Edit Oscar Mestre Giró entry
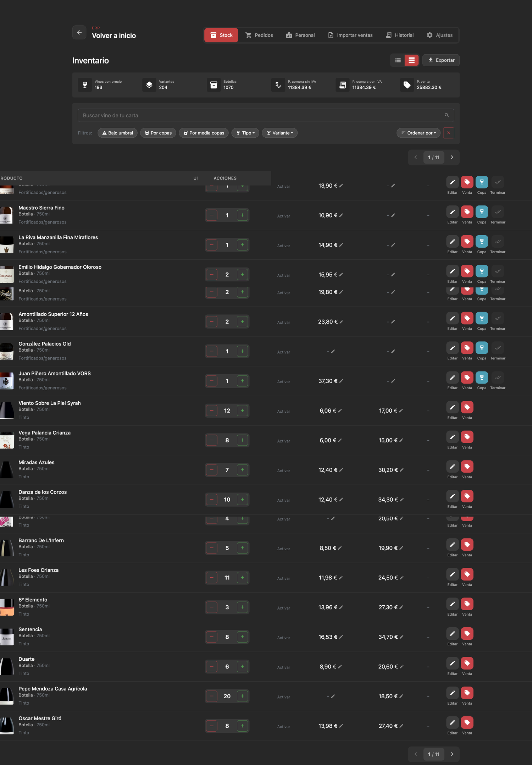 click(452, 722)
